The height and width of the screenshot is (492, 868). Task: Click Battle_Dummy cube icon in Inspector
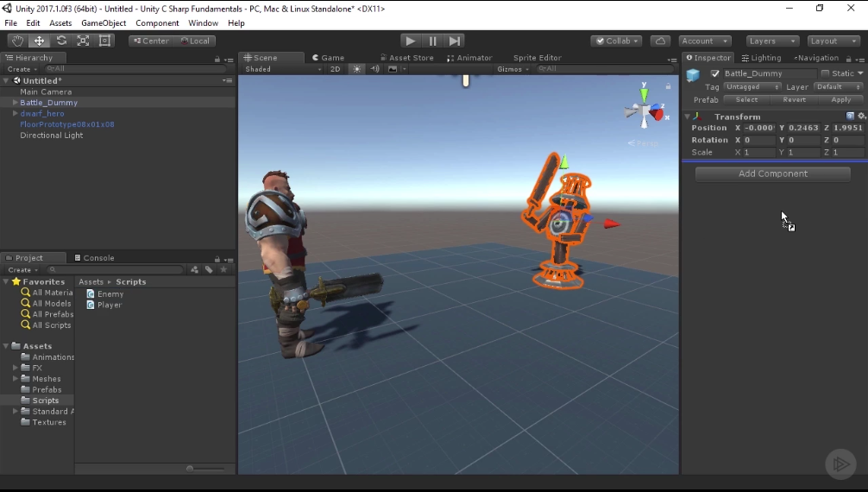pyautogui.click(x=693, y=75)
